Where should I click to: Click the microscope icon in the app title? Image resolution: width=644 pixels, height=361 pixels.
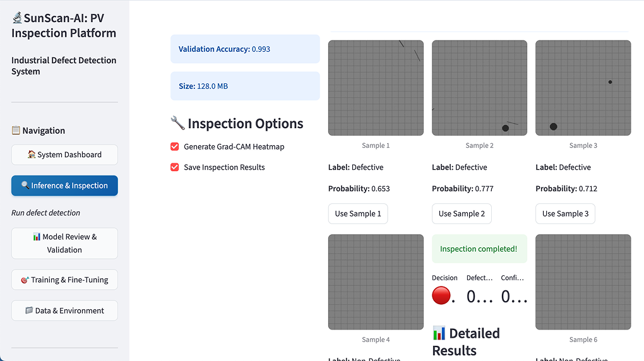click(17, 18)
